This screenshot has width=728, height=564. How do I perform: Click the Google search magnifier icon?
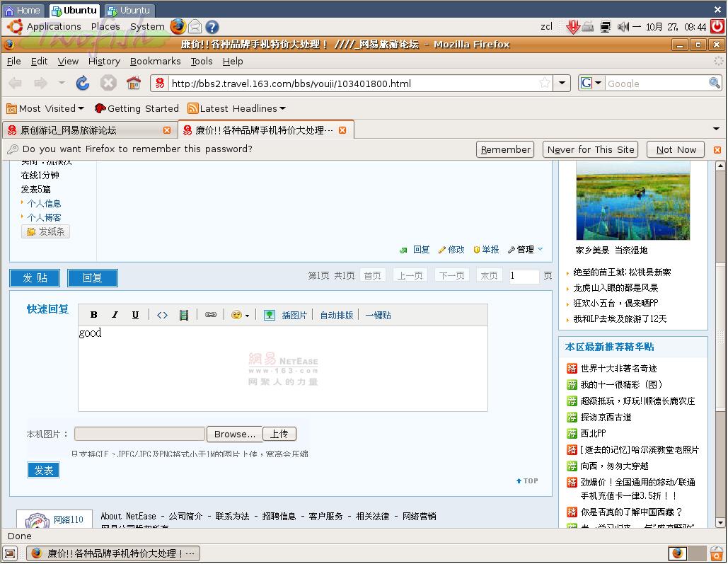pos(714,84)
